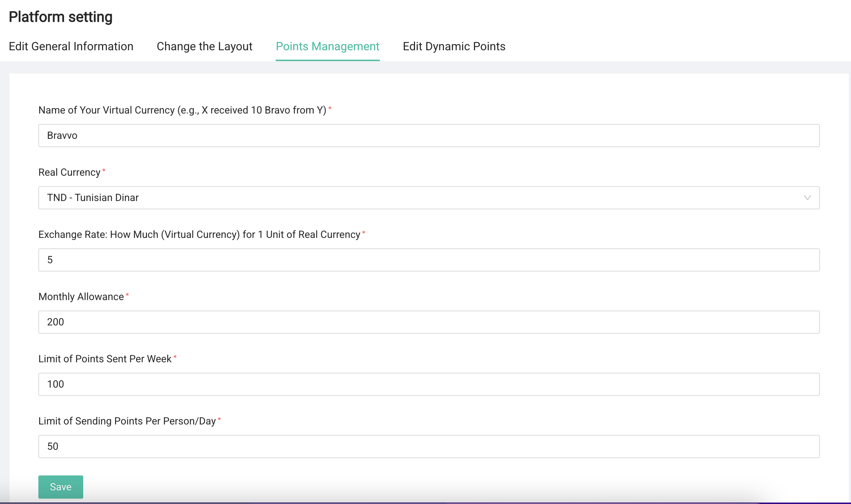
Task: Click the Platform setting page heading
Action: [60, 17]
